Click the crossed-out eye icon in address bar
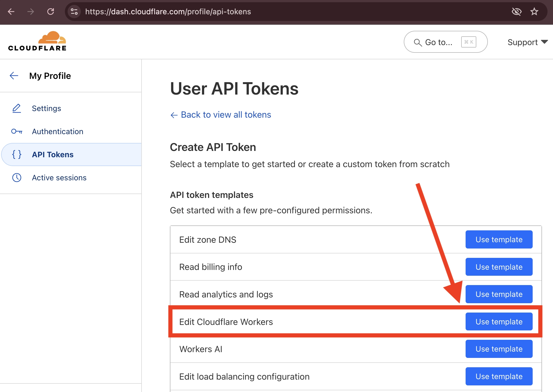 [x=516, y=12]
